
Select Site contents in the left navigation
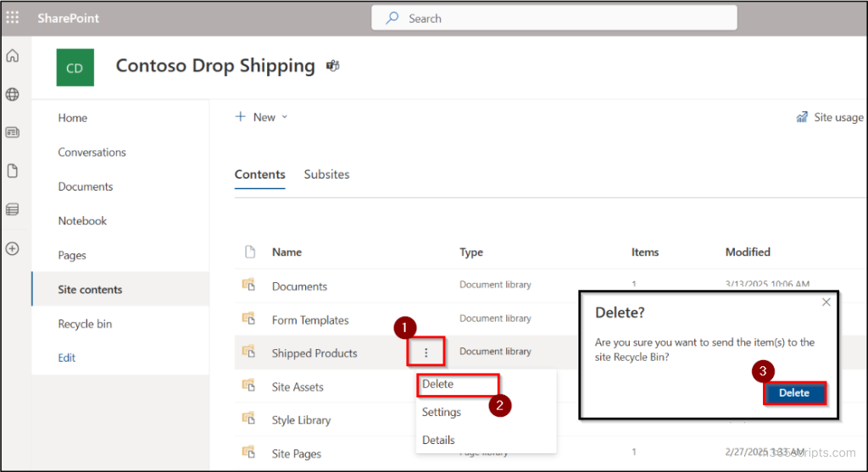pos(120,290)
